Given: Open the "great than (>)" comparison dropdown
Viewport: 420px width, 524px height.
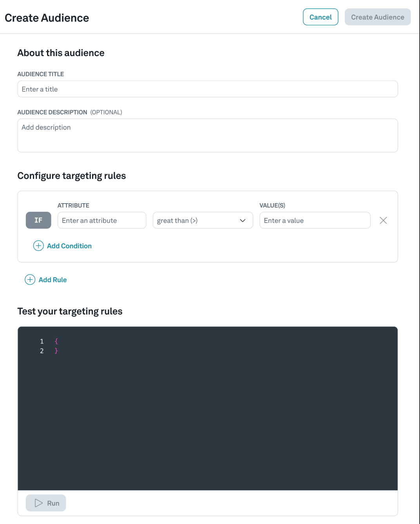Looking at the screenshot, I should click(x=203, y=220).
